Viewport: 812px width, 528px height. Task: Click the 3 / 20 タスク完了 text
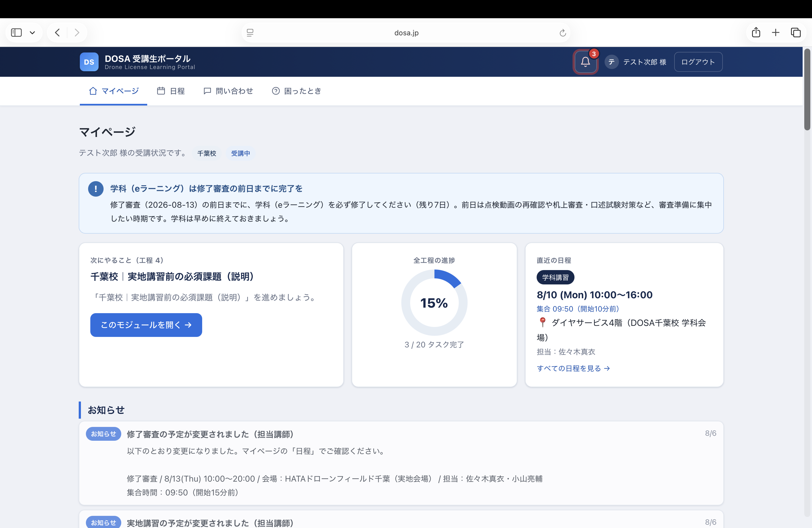[x=434, y=344]
